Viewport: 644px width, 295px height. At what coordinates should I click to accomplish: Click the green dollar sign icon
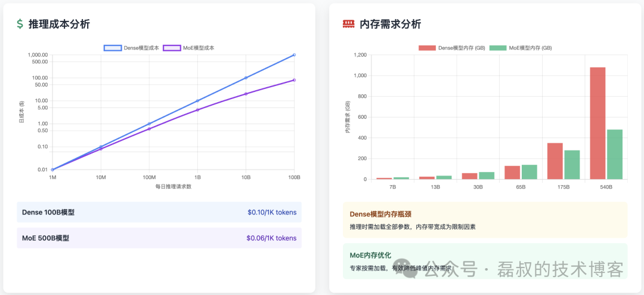pos(20,24)
